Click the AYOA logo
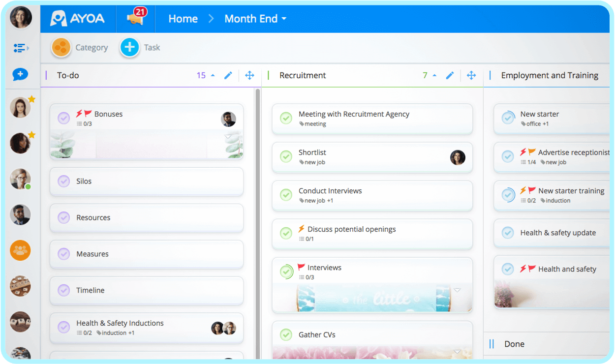Viewport: 615px width, 364px height. click(x=77, y=19)
